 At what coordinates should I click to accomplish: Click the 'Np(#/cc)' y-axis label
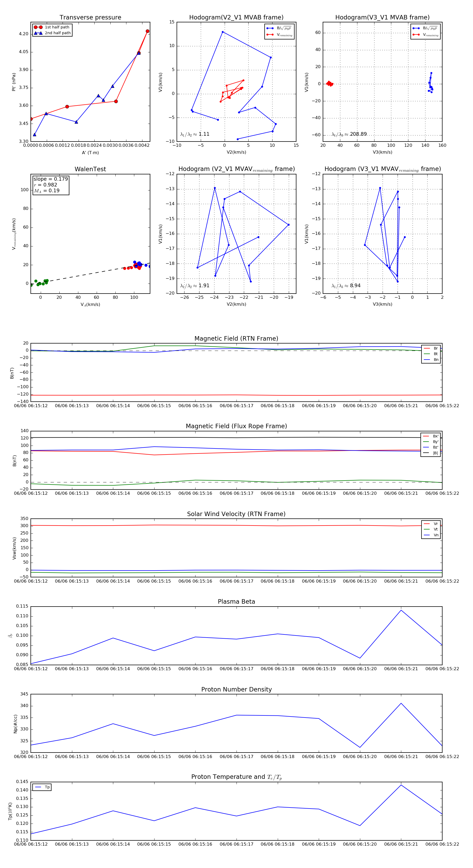15,724
